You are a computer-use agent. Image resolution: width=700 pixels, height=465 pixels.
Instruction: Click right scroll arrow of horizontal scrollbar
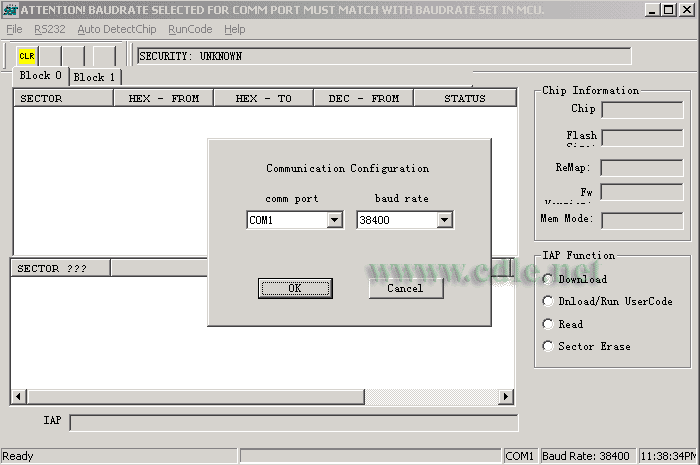[x=507, y=397]
